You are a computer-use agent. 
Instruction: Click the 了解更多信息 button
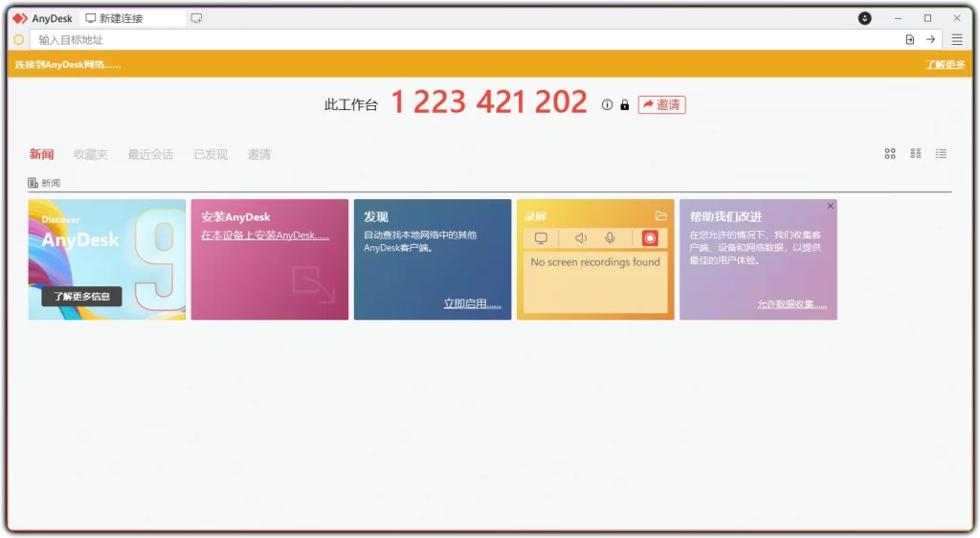pyautogui.click(x=82, y=296)
